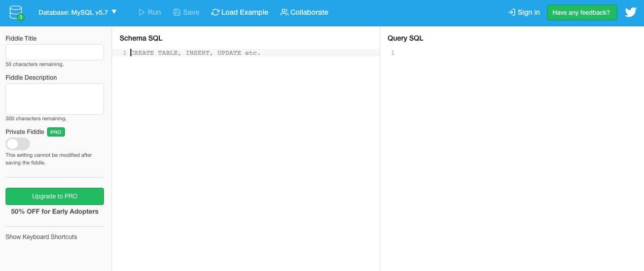Click the DB Fiddle database logo icon
Viewport: 644px width, 271px height.
(x=16, y=12)
